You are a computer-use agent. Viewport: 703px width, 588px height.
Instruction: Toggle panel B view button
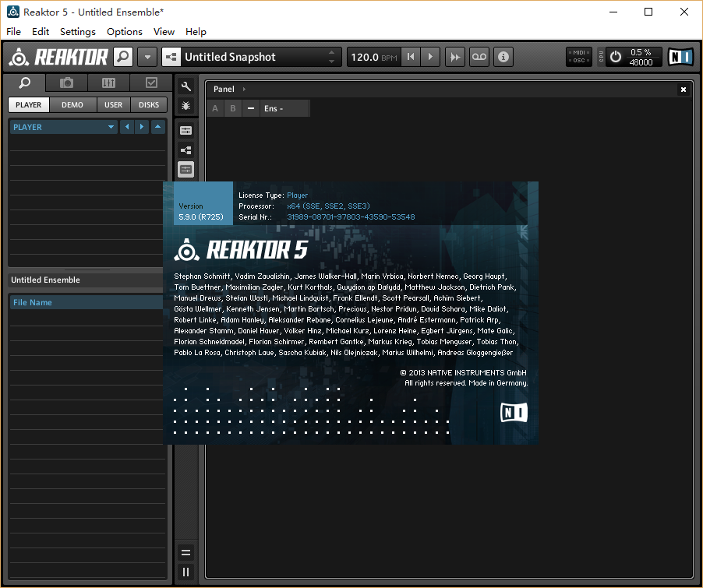(x=232, y=108)
